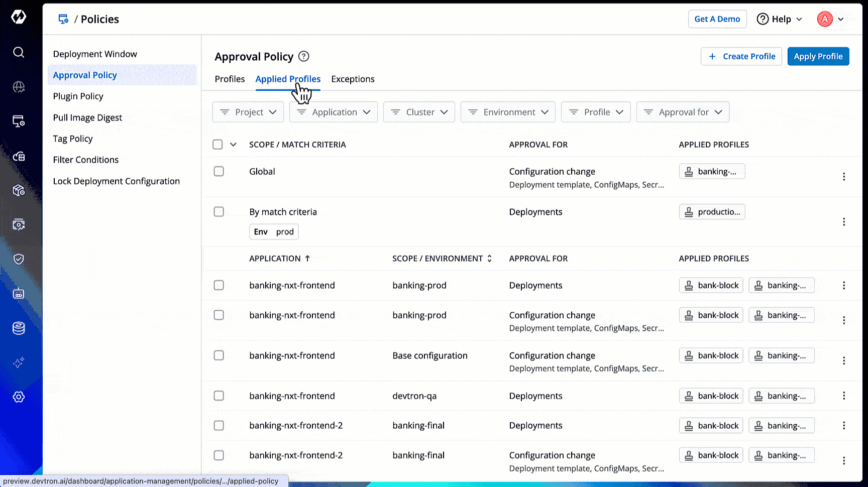
Task: Open search from the left sidebar
Action: pos(19,52)
